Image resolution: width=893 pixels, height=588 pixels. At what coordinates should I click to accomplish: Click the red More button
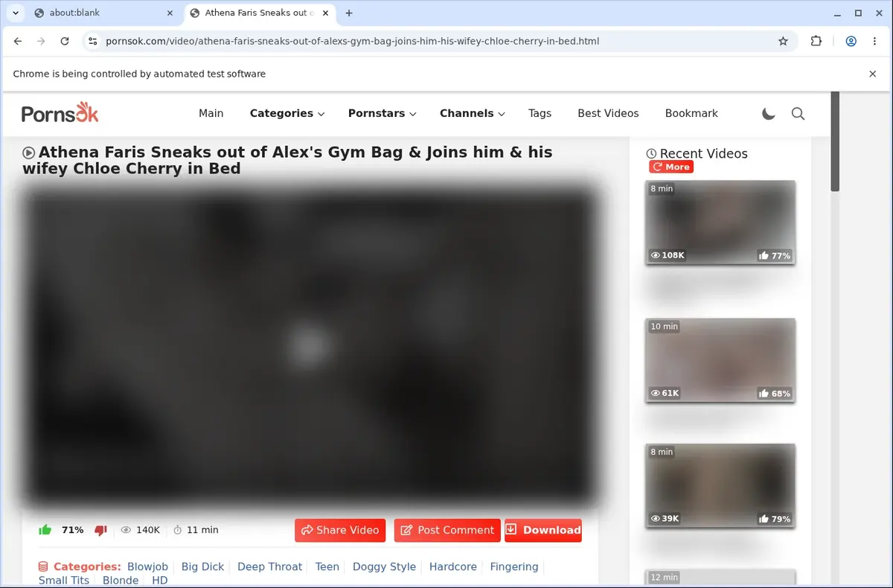(671, 167)
